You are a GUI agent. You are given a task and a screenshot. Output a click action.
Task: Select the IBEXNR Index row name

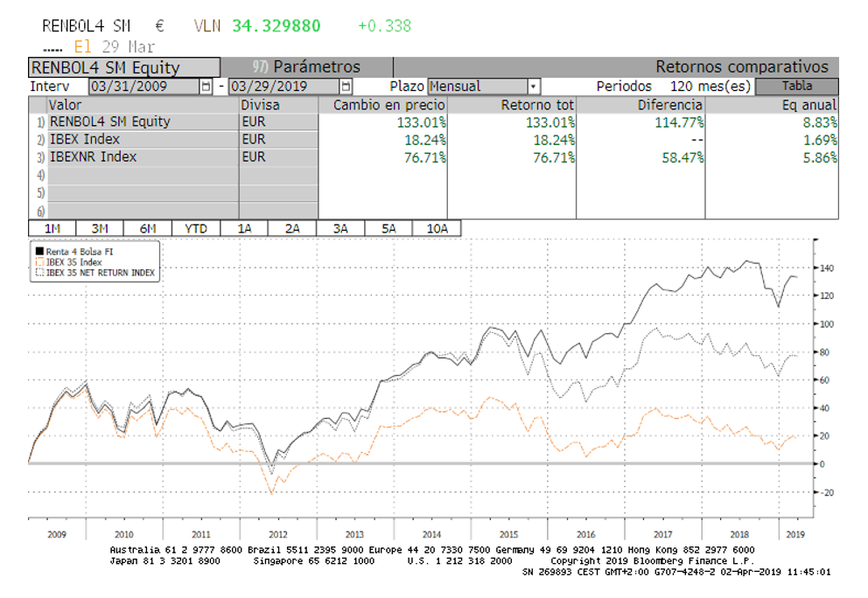93,157
